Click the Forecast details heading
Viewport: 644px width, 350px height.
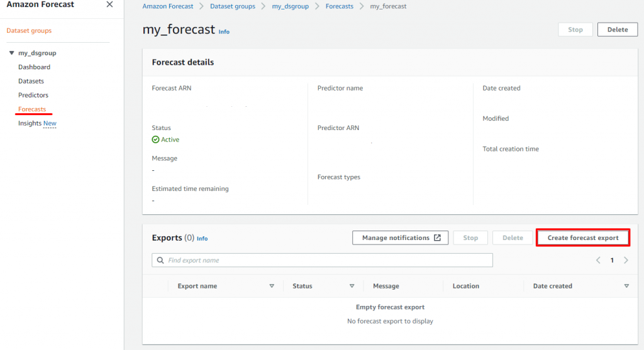pos(183,62)
